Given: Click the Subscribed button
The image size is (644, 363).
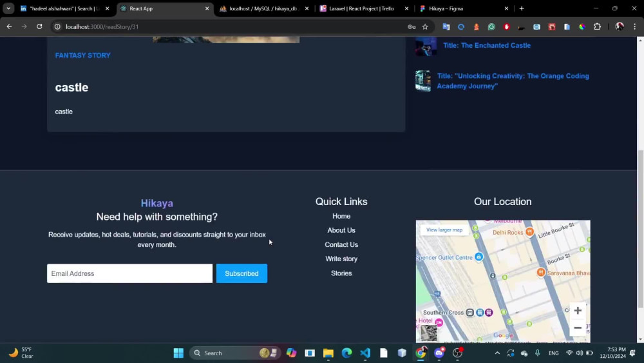Looking at the screenshot, I should [x=241, y=273].
